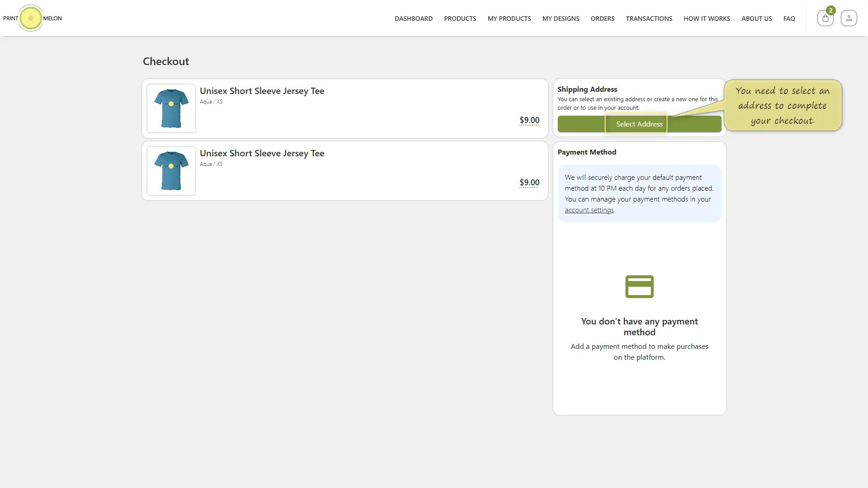Open Transactions page
The width and height of the screenshot is (868, 488).
pyautogui.click(x=649, y=19)
